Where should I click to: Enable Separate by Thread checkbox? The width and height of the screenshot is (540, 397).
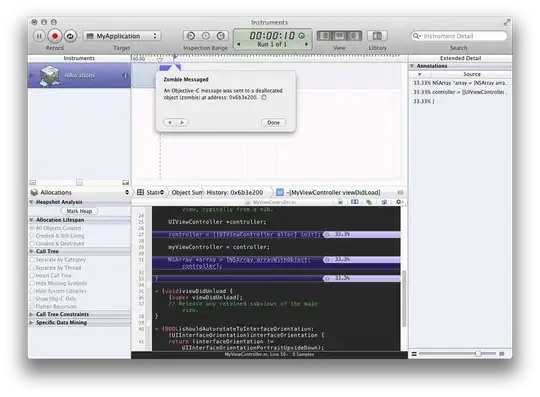pyautogui.click(x=32, y=268)
